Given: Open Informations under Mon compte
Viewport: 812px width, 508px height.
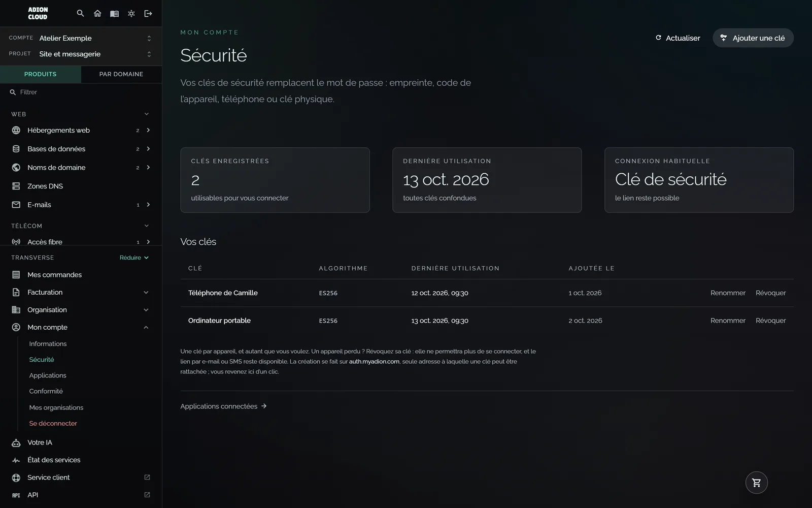Looking at the screenshot, I should [48, 344].
